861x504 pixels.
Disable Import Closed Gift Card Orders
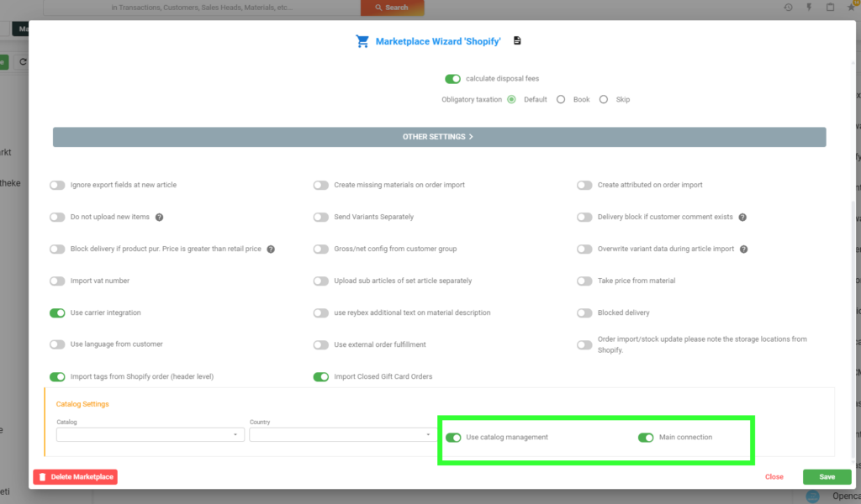click(x=320, y=377)
